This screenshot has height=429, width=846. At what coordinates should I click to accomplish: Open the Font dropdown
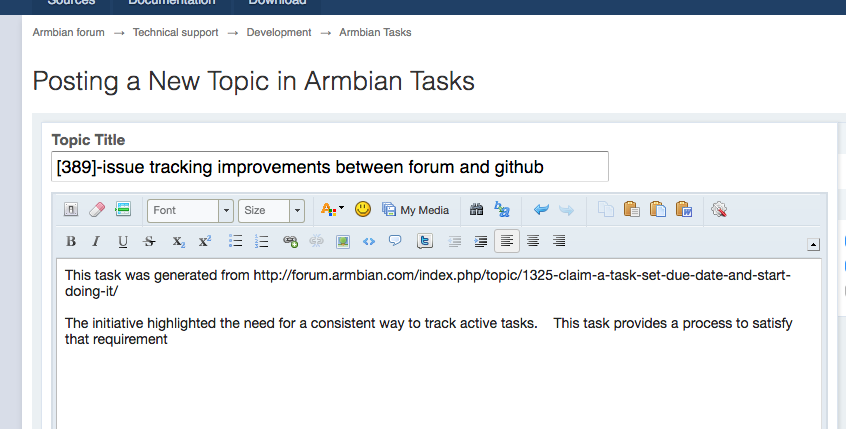[190, 210]
